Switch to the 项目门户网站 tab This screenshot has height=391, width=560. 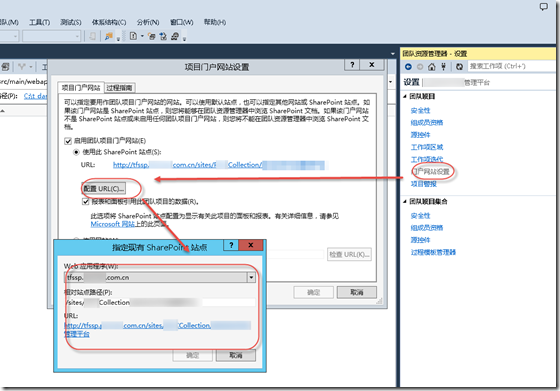pos(81,87)
